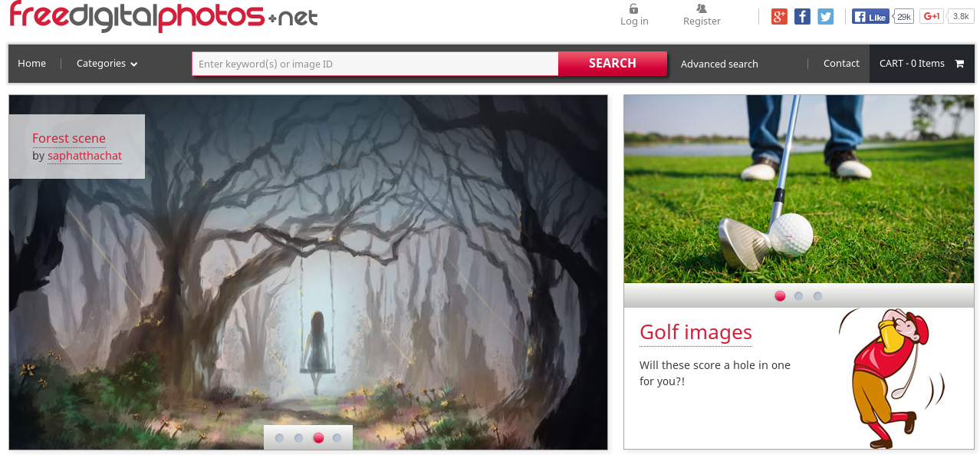Click the Forest scene banner image
Image resolution: width=980 pixels, height=455 pixels.
click(308, 272)
